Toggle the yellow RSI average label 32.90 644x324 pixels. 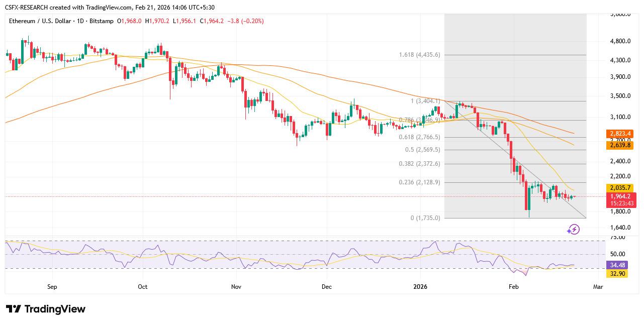(x=618, y=274)
